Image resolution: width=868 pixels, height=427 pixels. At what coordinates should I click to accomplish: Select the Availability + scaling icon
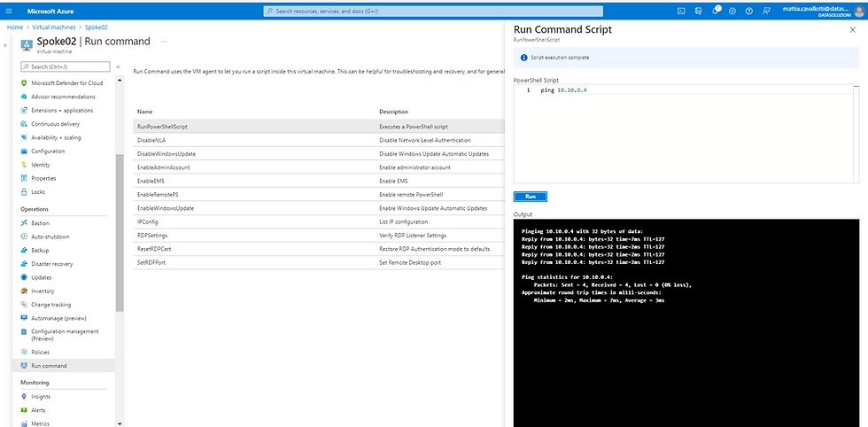[24, 137]
